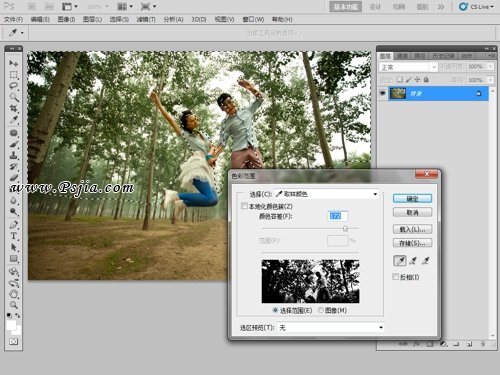Select the Zoom tool in toolbox
Screen dimensions: 500x375
click(x=13, y=305)
